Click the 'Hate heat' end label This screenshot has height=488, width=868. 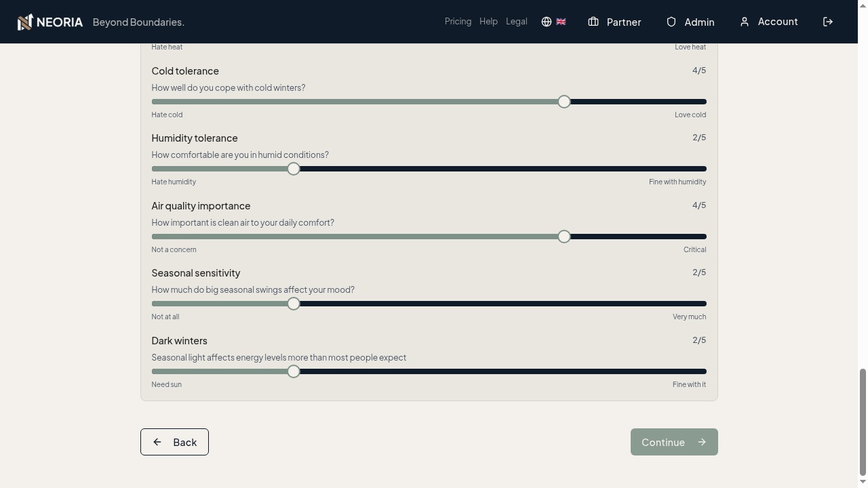click(167, 47)
